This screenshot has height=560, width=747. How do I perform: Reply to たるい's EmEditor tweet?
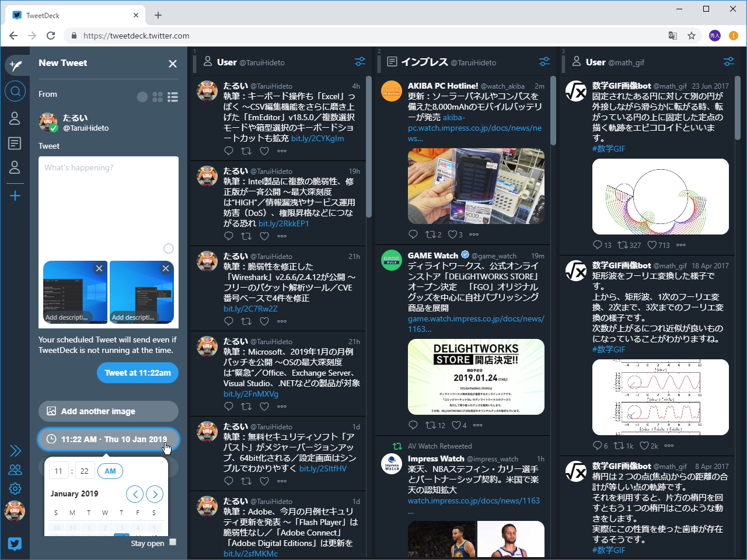tap(228, 150)
